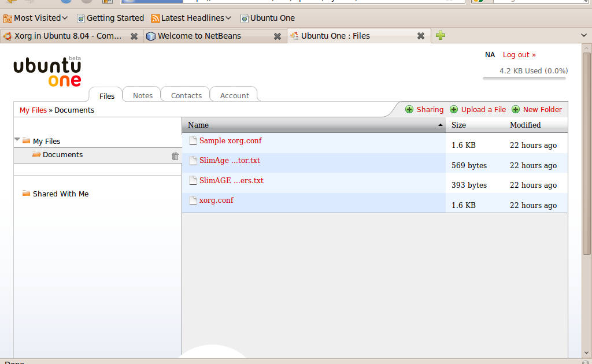Switch to the Contacts tab
The image size is (592, 364).
187,95
